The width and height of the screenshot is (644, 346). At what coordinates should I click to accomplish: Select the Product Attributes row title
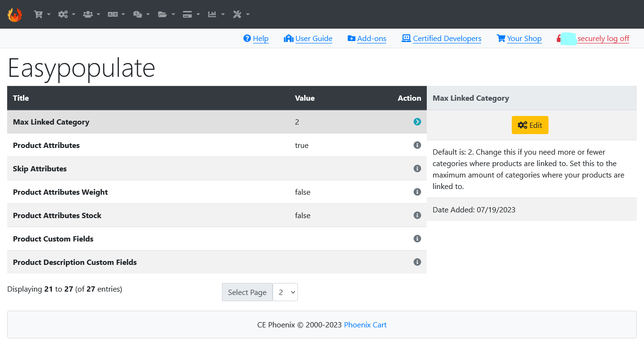(x=46, y=145)
